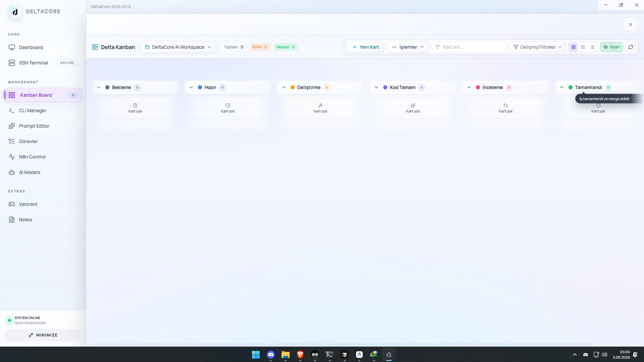644x362 pixels.
Task: Click the Toplam: 0 counter
Action: [x=234, y=47]
